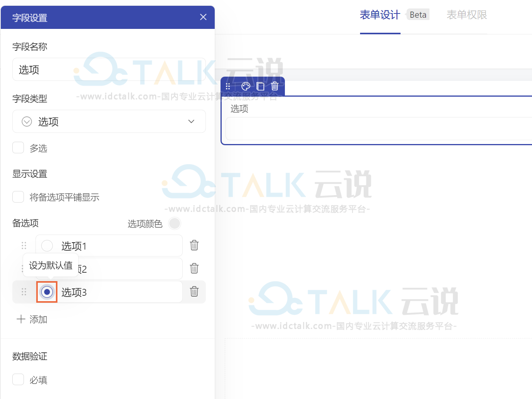
Task: Delete 选项2 with its trash icon
Action: (x=194, y=268)
